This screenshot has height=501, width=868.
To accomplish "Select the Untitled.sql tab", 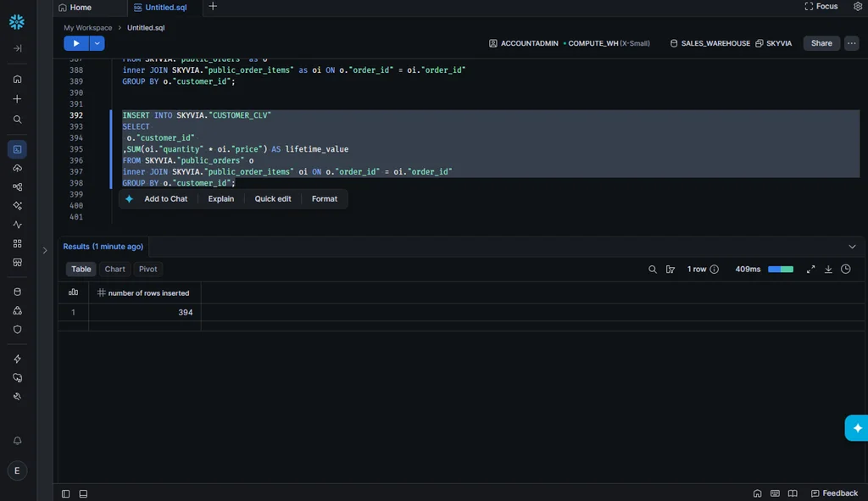I will (x=160, y=7).
